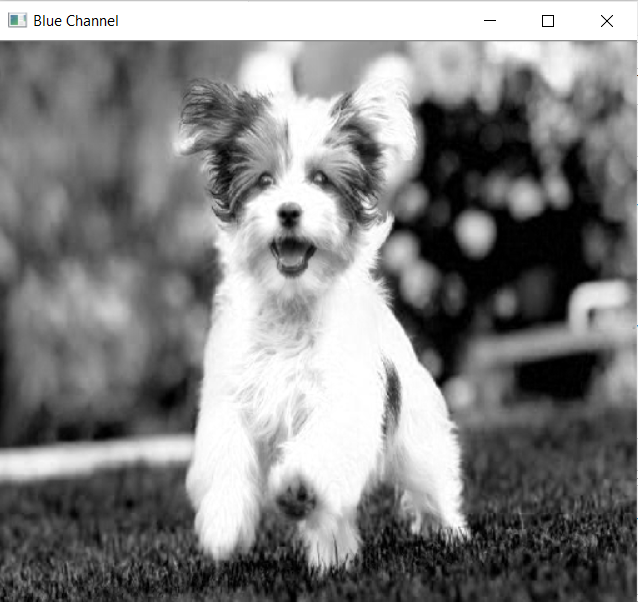Click the dark eye beside the dark ear
This screenshot has height=602, width=638.
[x=265, y=179]
